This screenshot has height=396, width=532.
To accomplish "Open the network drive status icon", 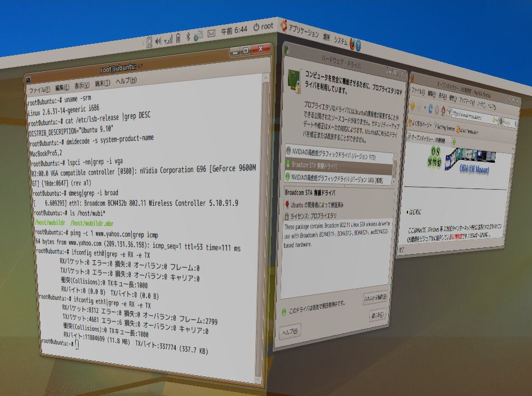I will tap(199, 35).
